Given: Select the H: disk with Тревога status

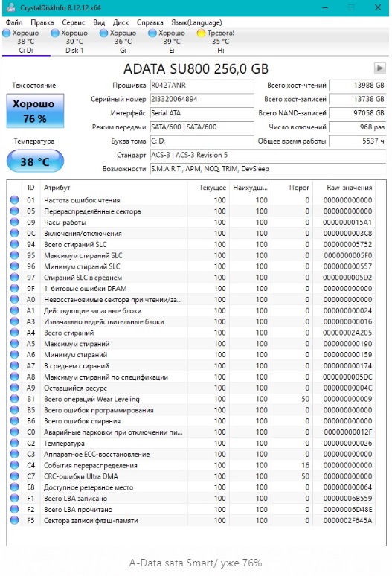Looking at the screenshot, I should pos(220,42).
